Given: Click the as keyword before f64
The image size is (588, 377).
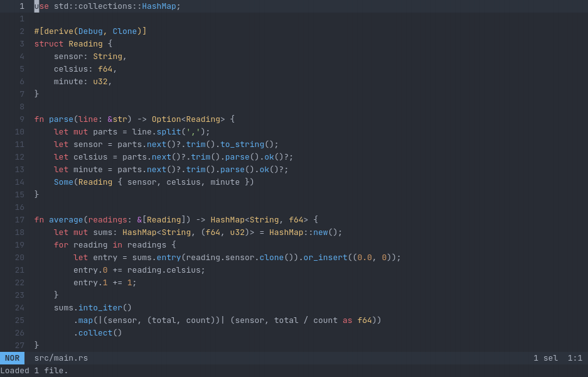Looking at the screenshot, I should click(x=347, y=320).
